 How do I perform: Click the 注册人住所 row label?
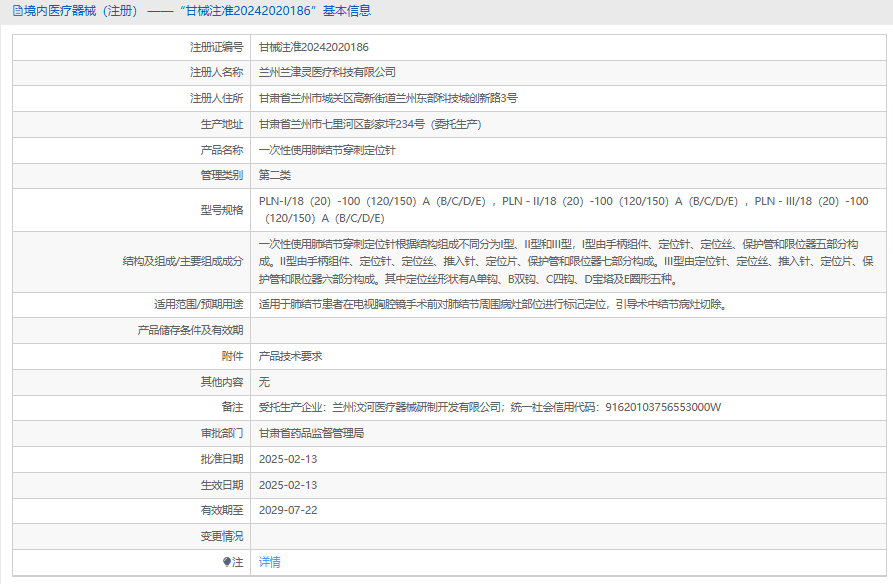coord(216,98)
